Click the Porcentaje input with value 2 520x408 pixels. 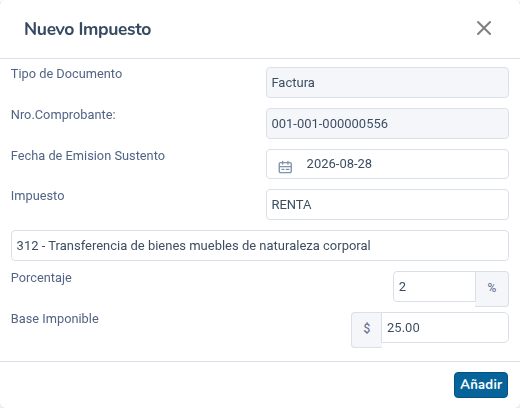pyautogui.click(x=434, y=287)
